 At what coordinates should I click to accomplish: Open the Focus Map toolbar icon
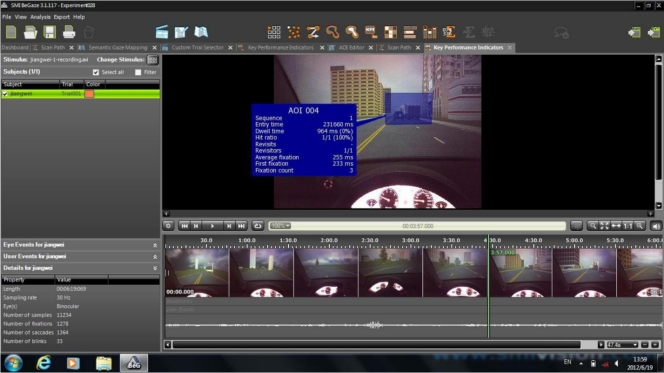coord(332,32)
